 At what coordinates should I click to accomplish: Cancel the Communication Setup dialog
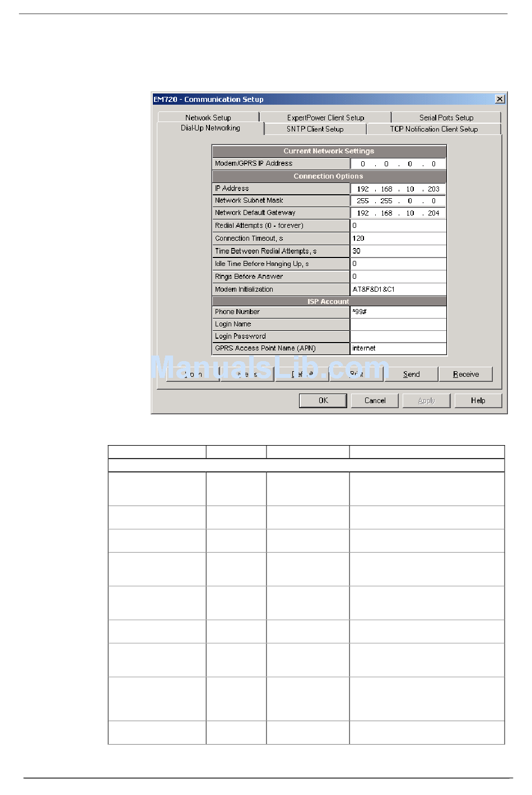coord(375,400)
